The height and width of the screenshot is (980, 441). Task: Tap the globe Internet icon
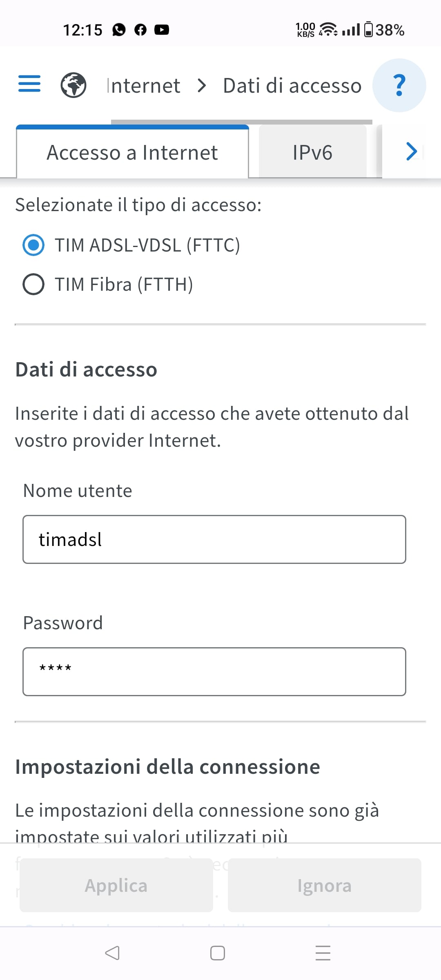tap(73, 85)
